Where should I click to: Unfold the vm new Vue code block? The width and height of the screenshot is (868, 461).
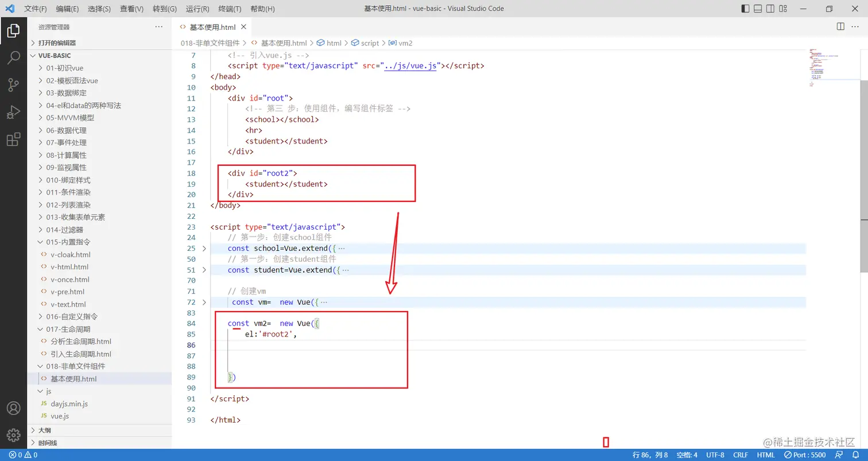pyautogui.click(x=204, y=302)
